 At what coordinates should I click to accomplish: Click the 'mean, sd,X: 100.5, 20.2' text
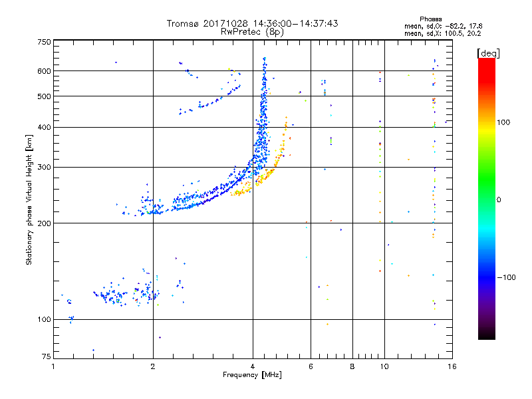[442, 33]
